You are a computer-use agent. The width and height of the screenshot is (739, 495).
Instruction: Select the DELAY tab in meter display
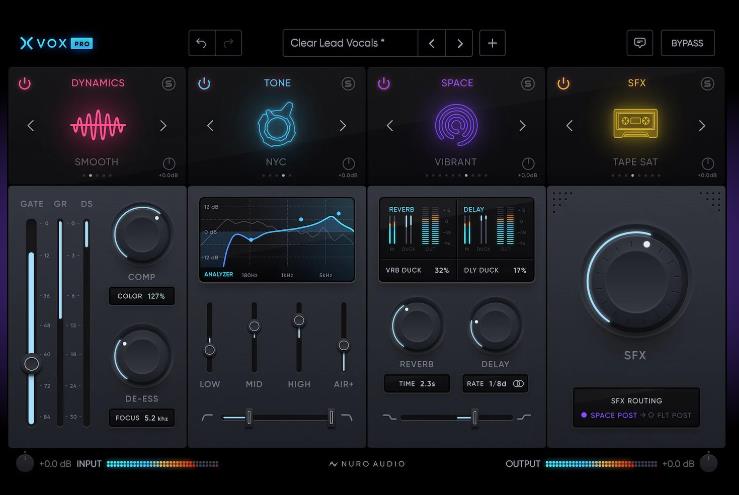474,210
